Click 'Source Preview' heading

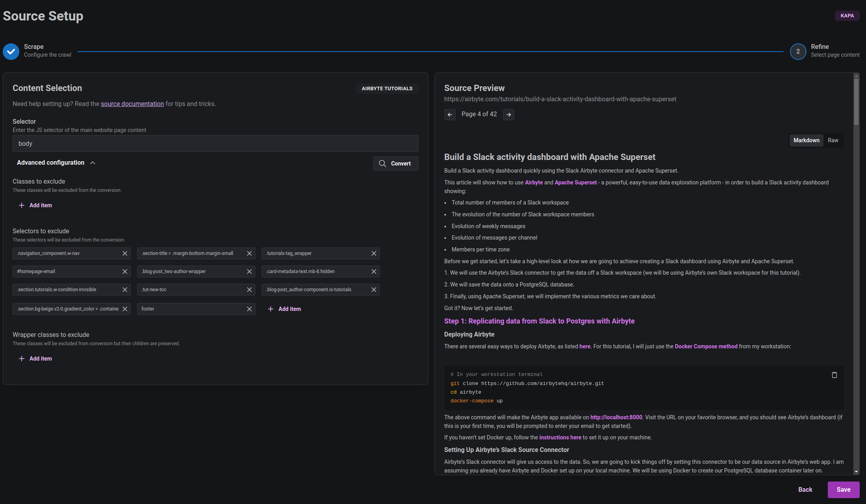click(474, 88)
